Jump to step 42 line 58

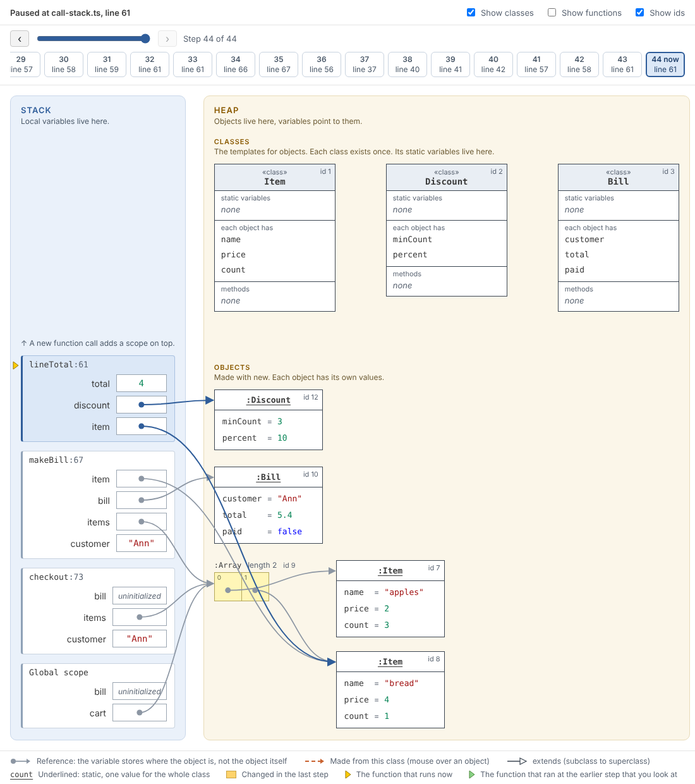coord(579,64)
